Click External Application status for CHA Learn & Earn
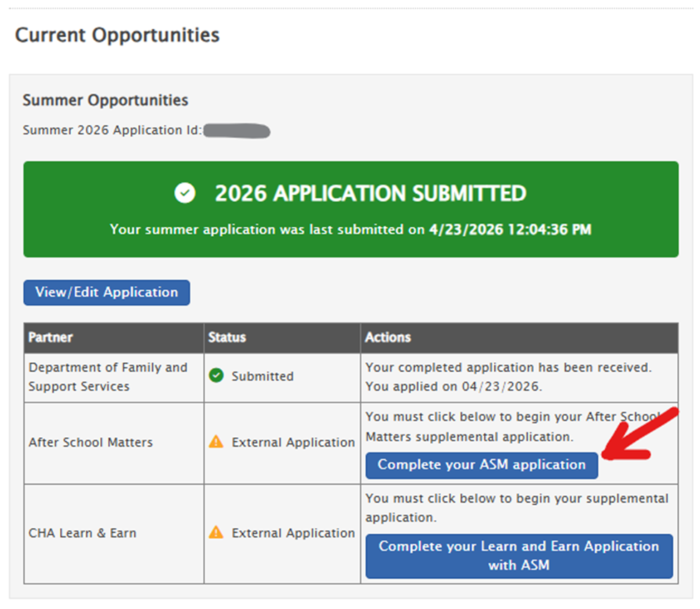Screen dimensions: 700x609 pyautogui.click(x=293, y=533)
